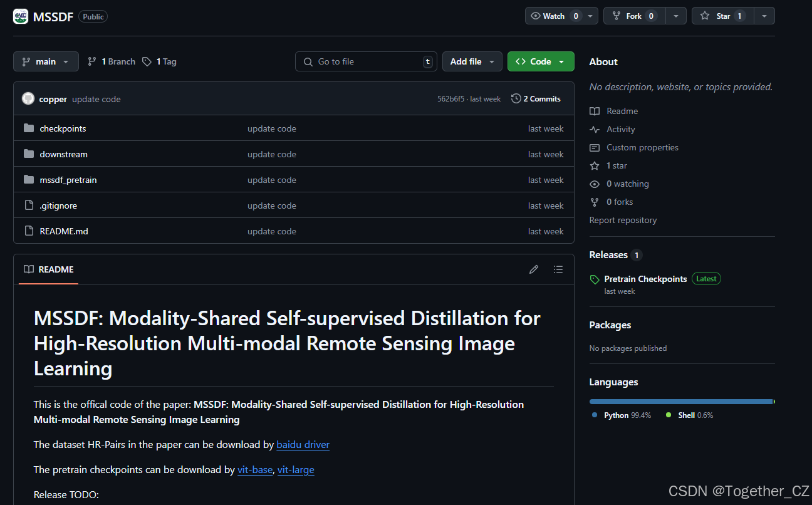The width and height of the screenshot is (812, 505).
Task: Open the mssdf_pretrain folder icon
Action: click(x=29, y=180)
